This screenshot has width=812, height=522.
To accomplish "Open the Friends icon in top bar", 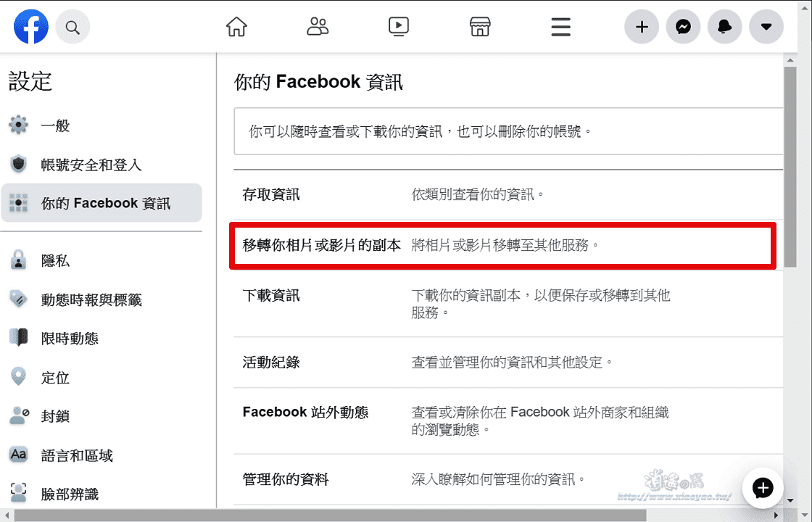I will (x=318, y=26).
